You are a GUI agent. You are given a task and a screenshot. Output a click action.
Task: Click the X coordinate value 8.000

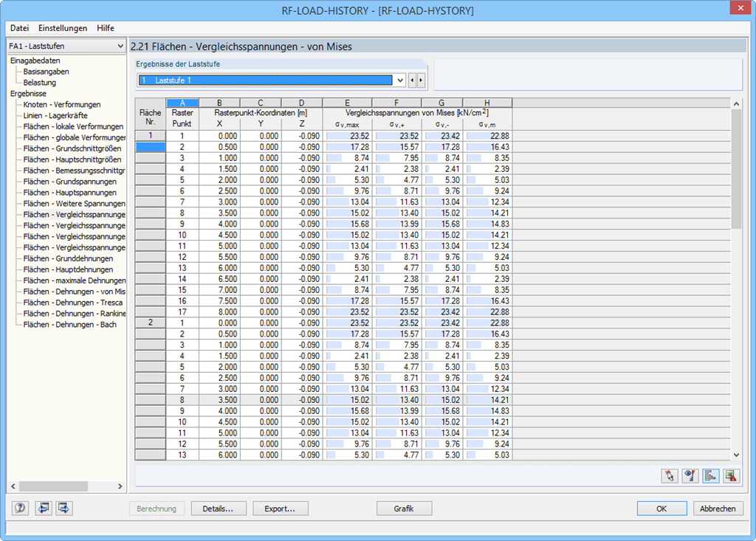pos(219,312)
